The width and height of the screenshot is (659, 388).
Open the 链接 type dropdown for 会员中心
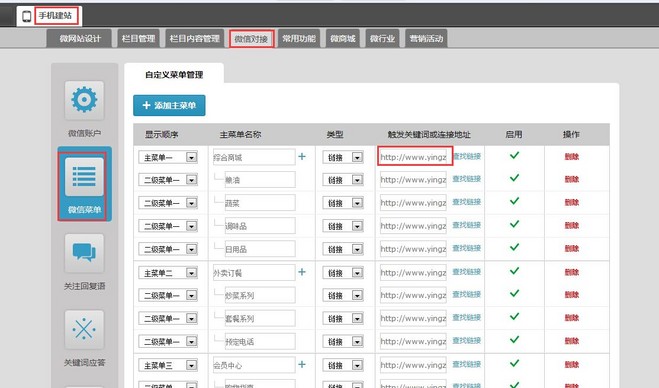click(343, 365)
